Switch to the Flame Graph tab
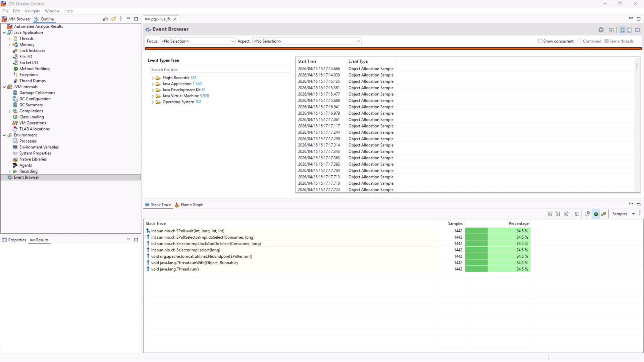 189,205
